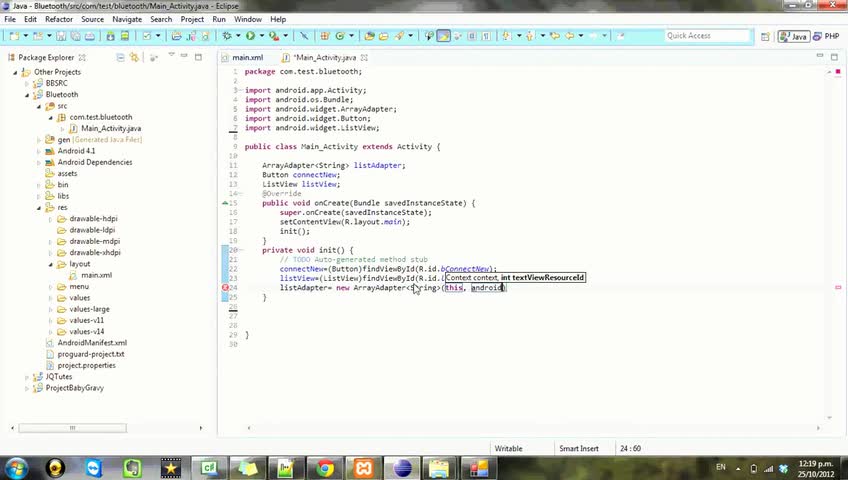Click the Run External Tools icon
This screenshot has width=848, height=480.
click(x=274, y=36)
